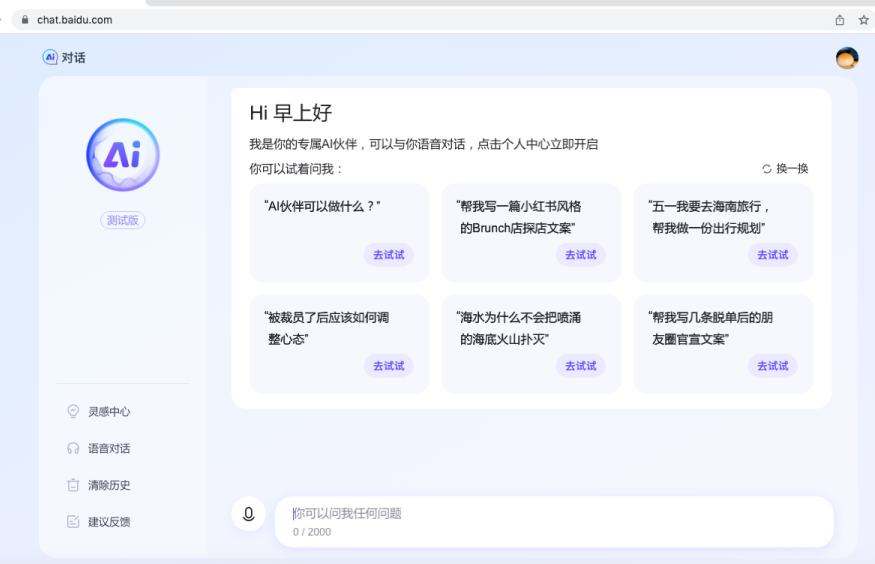Click the 灵感中心 lightbulb icon
The width and height of the screenshot is (875, 564).
point(73,411)
